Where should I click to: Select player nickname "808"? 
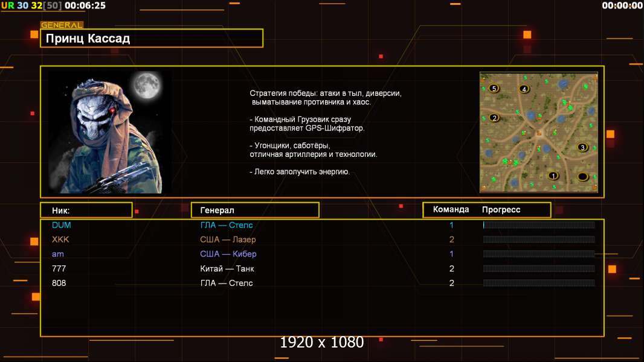click(59, 283)
